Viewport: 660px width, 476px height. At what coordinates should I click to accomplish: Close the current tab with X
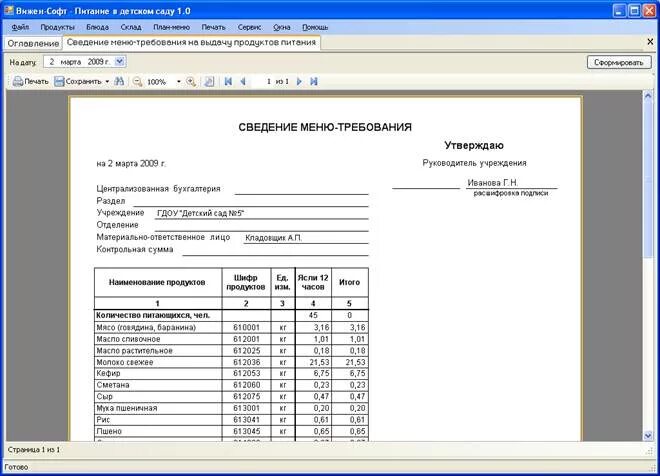pos(650,42)
